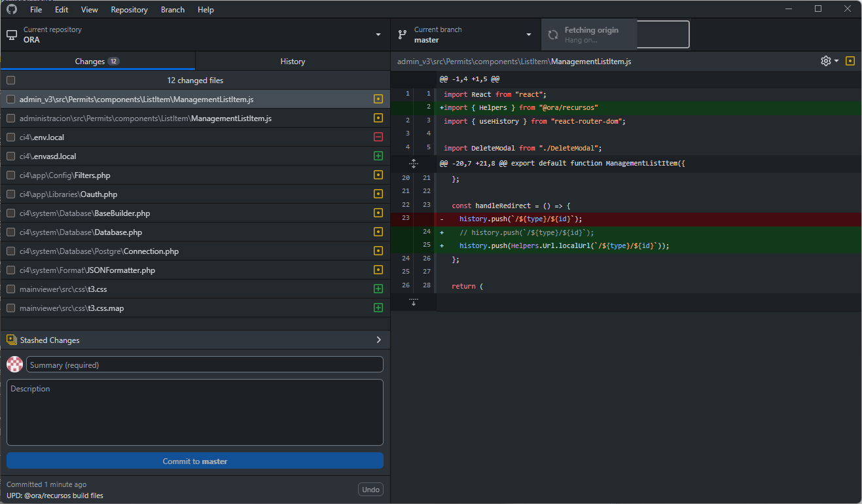Screen dimensions: 862x504
Task: Click modified status icon for admin_v3 ManagementListItem.js
Action: click(378, 99)
